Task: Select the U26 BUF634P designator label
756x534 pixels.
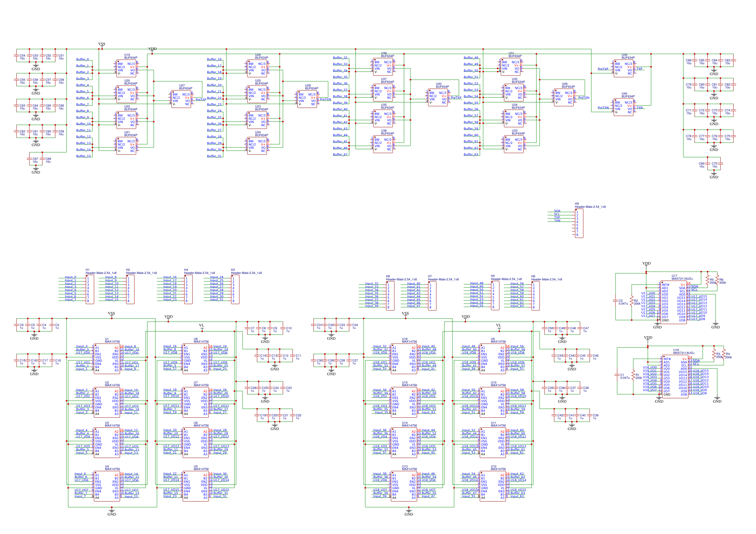Action: [262, 56]
